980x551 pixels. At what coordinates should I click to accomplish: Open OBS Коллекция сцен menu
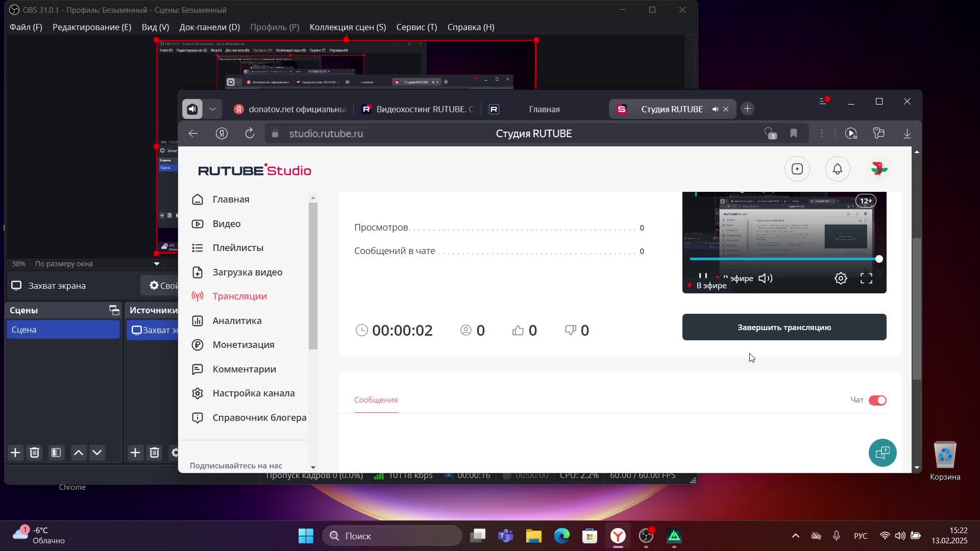pyautogui.click(x=348, y=27)
